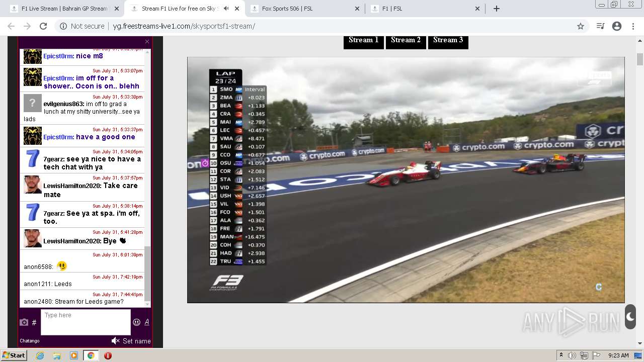Click the camera icon in the chat box
Screen dimensions: 644x362
tap(24, 322)
